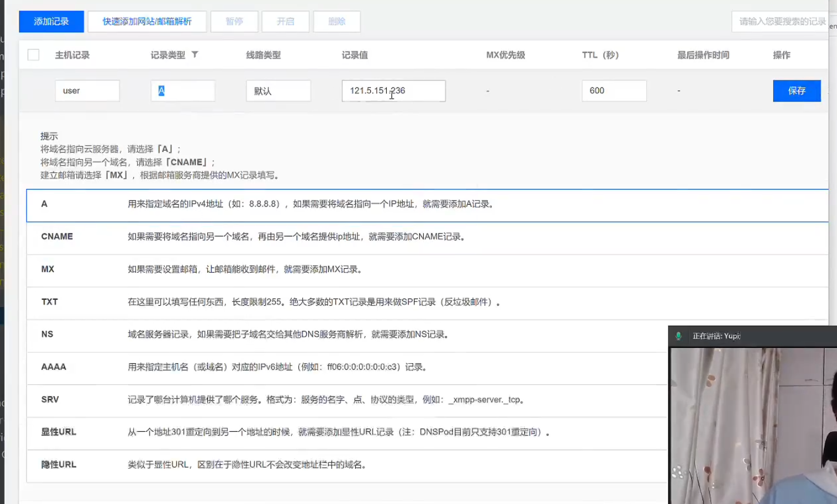Click the 记录值 column header
Image resolution: width=837 pixels, height=504 pixels.
355,55
